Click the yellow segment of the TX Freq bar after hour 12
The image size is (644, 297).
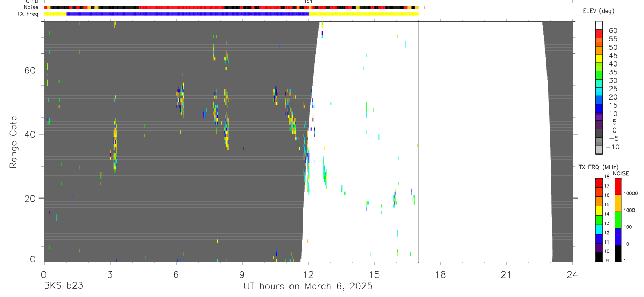tap(364, 14)
